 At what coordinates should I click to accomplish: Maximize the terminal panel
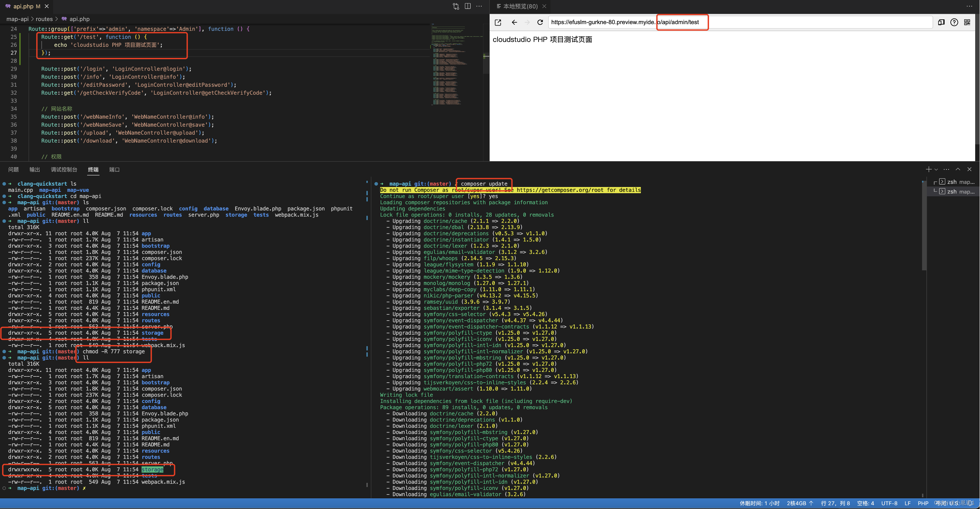958,169
